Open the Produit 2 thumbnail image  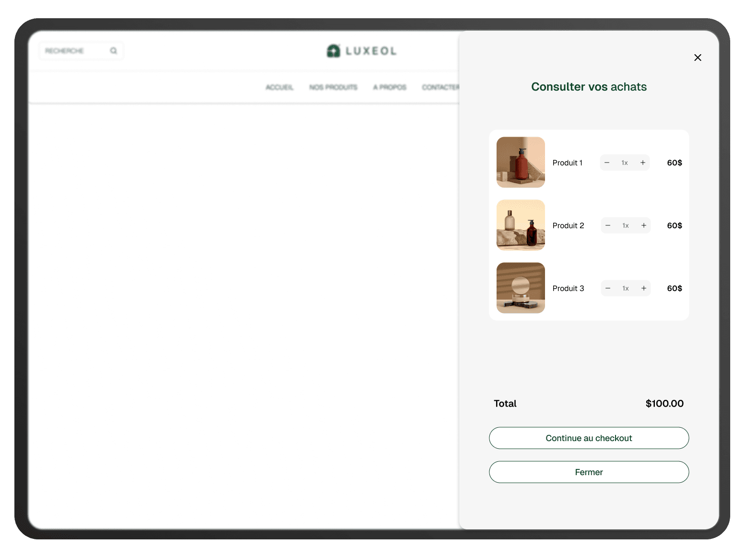coord(521,225)
